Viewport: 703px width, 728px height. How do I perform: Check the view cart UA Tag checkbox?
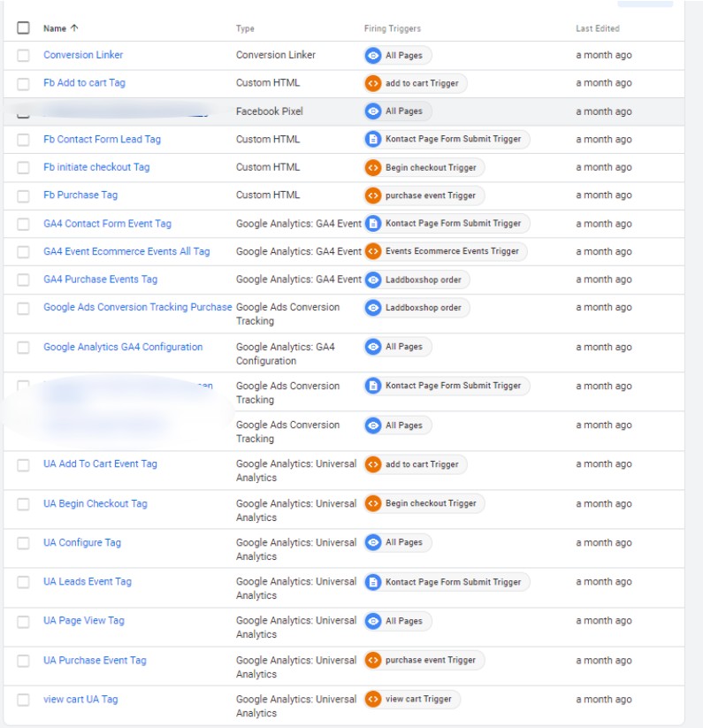click(x=23, y=699)
